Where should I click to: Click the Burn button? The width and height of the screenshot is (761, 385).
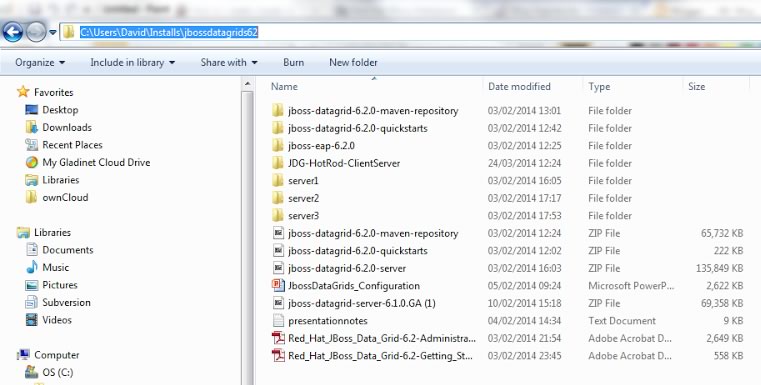pos(294,63)
